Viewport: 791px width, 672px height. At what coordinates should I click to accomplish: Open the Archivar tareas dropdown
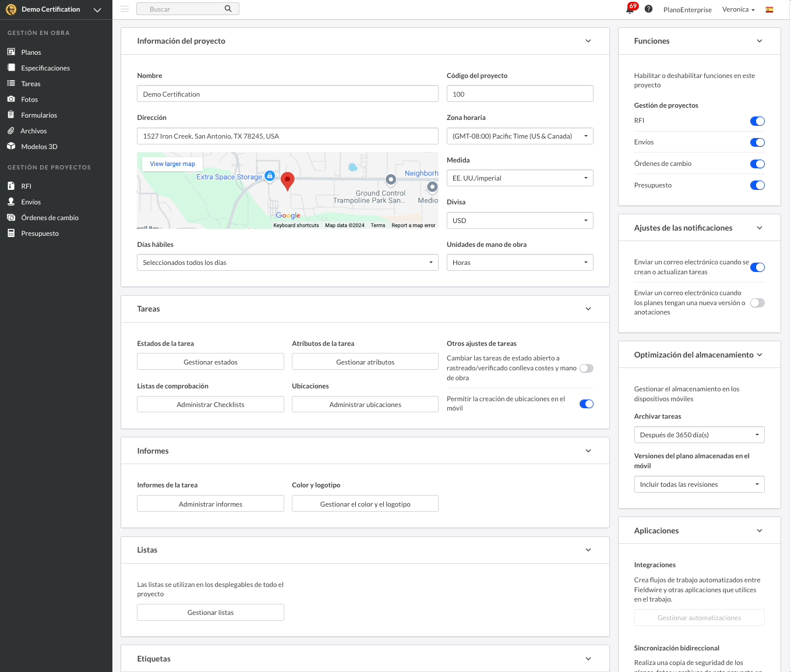pos(699,435)
